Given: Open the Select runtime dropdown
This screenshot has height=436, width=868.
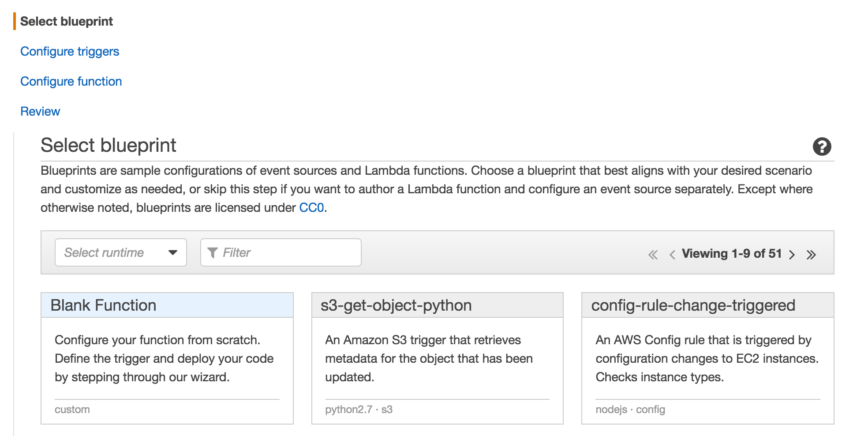Looking at the screenshot, I should point(120,252).
